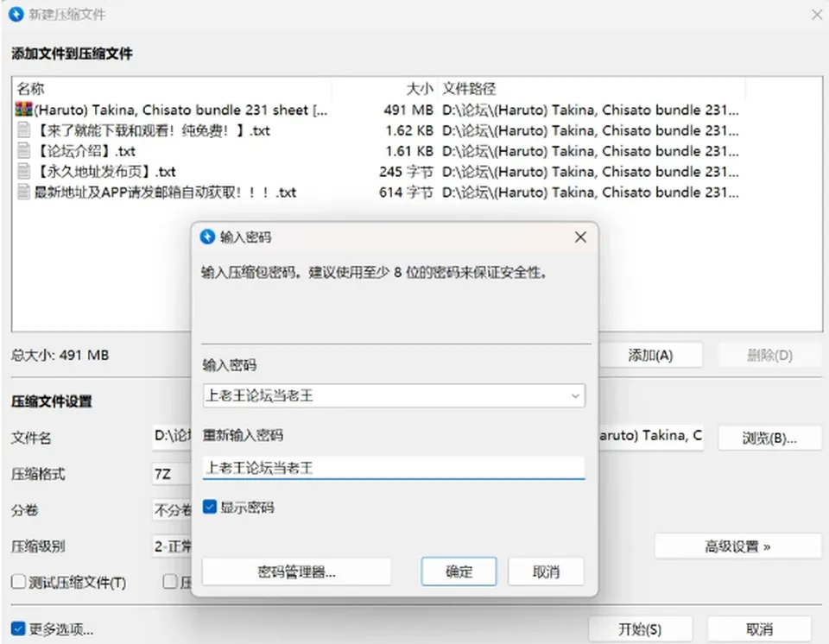829x644 pixels.
Task: Click 取消 at the bottom of the 新建压缩文件 window
Action: pyautogui.click(x=759, y=629)
